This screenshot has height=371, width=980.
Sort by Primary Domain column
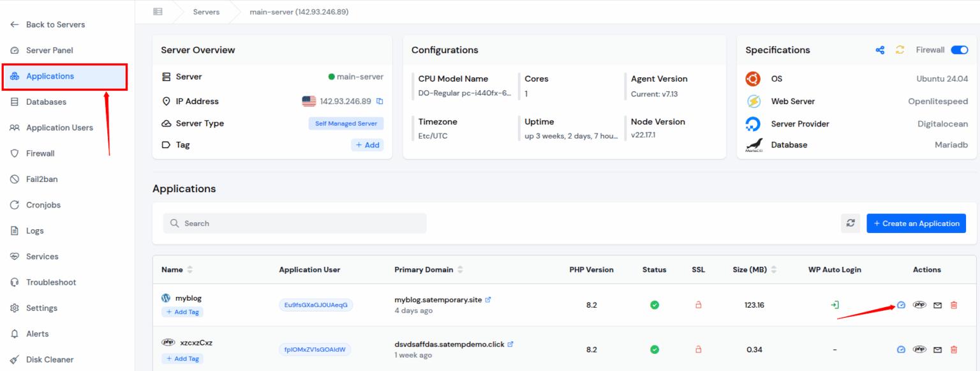460,270
